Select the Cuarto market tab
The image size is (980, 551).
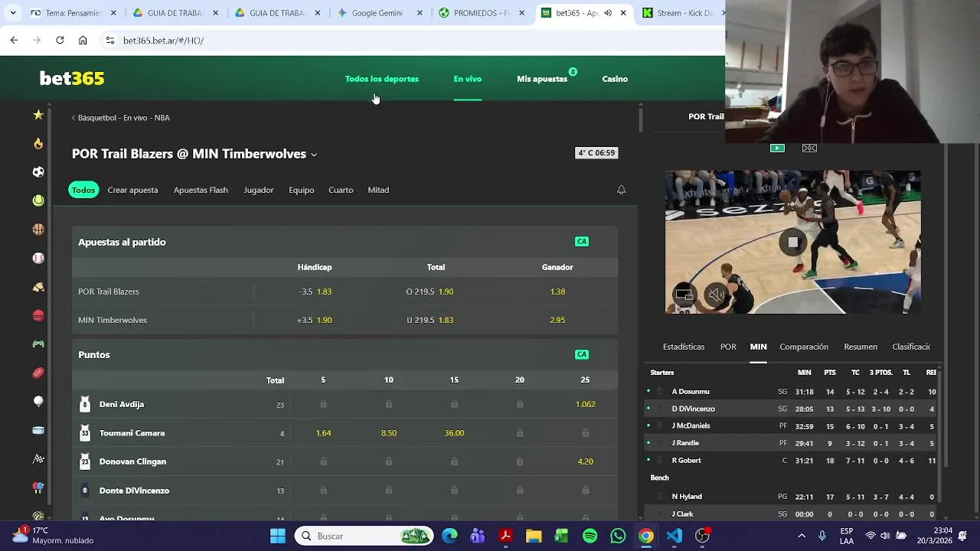pos(341,190)
